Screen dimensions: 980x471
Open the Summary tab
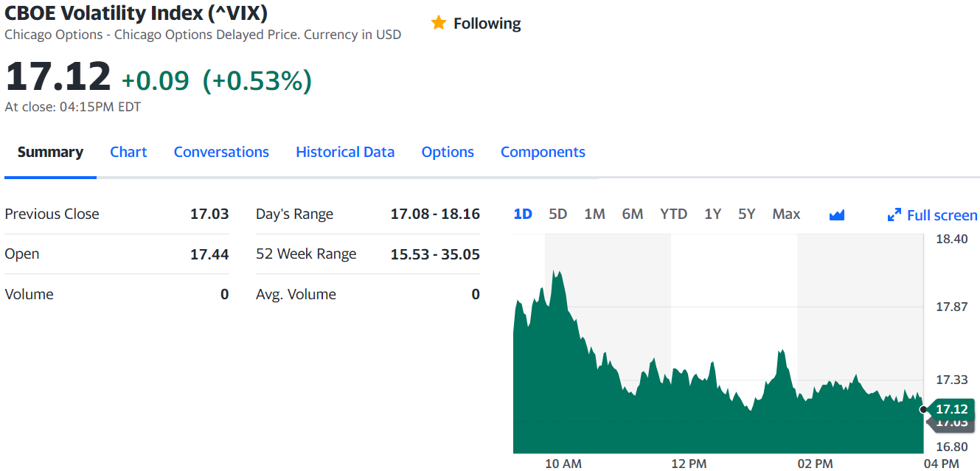coord(50,152)
